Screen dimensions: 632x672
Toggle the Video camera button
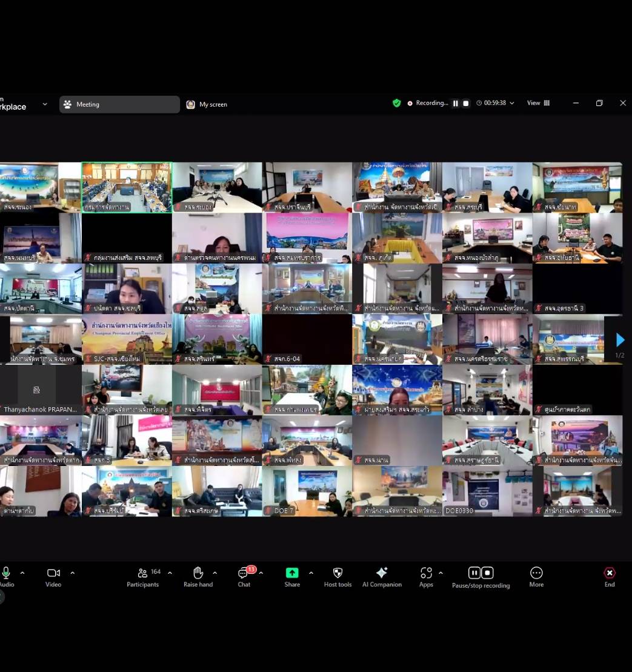pyautogui.click(x=53, y=573)
